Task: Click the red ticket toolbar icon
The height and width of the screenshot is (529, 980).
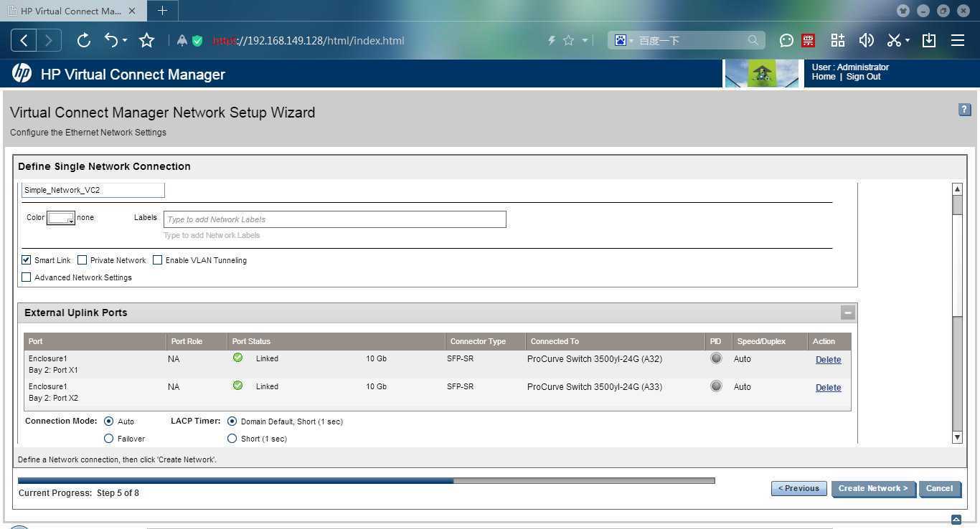Action: (x=809, y=41)
